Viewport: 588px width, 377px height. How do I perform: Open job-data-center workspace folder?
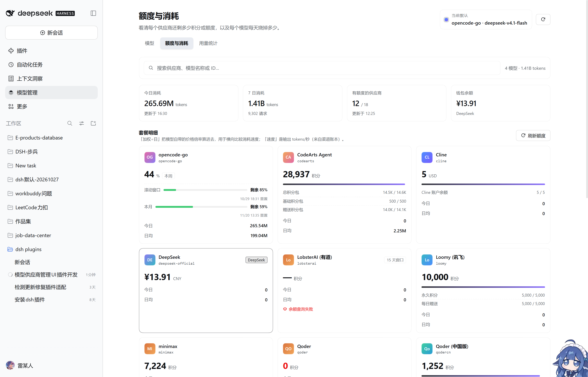[x=51, y=235]
